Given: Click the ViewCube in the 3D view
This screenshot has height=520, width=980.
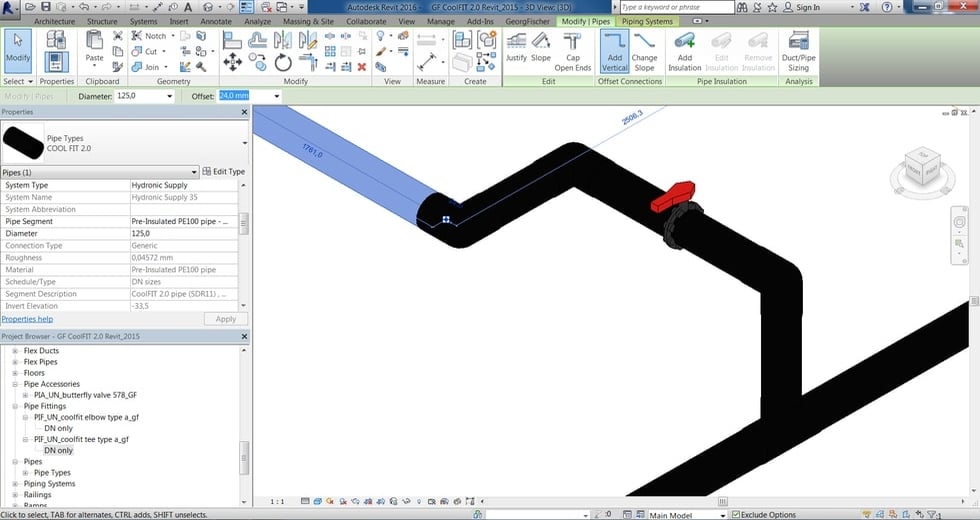Looking at the screenshot, I should tap(922, 168).
